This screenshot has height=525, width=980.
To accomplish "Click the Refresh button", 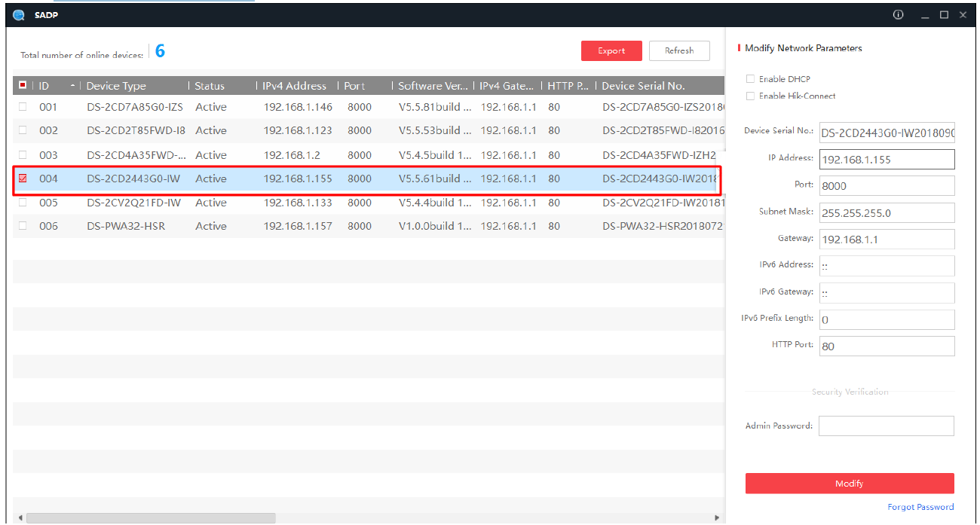I will (678, 50).
